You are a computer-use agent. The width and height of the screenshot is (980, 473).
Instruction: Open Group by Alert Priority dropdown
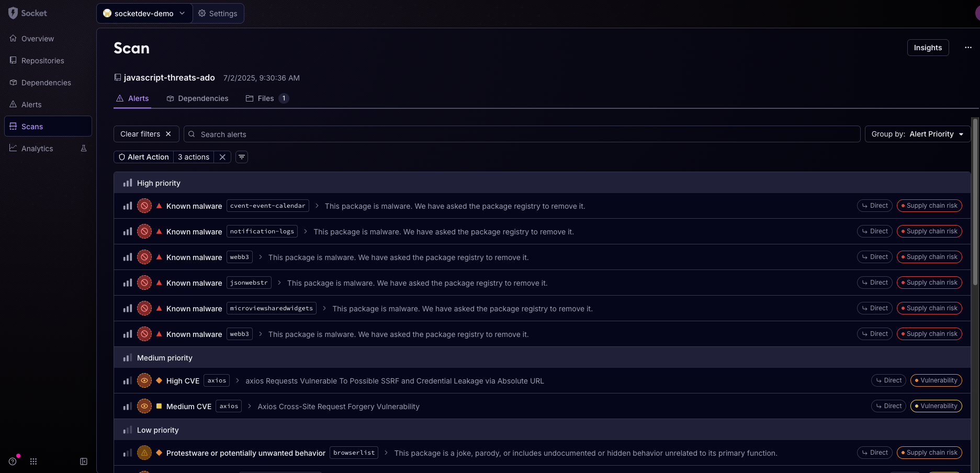(x=917, y=134)
